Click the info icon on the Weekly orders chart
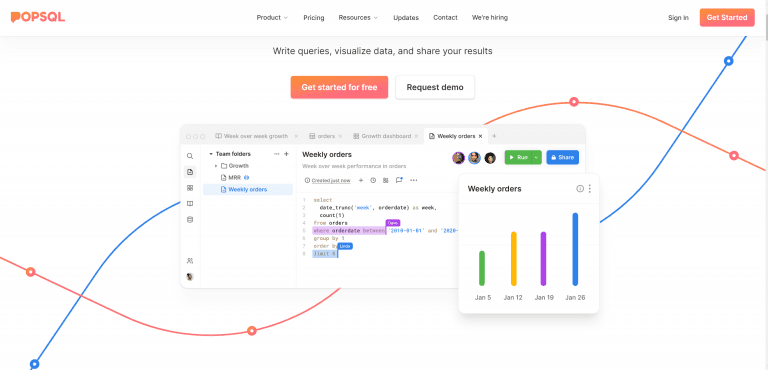The width and height of the screenshot is (768, 370). point(580,189)
